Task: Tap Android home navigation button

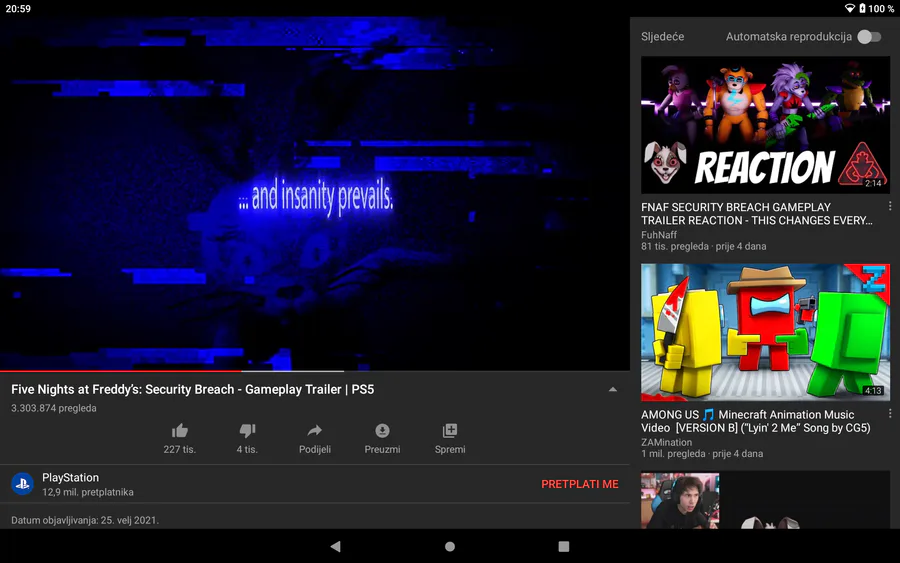Action: pyautogui.click(x=450, y=546)
